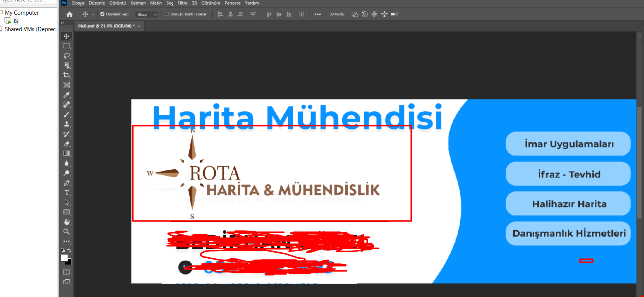This screenshot has height=297, width=644.
Task: Select the Dodge tool
Action: pyautogui.click(x=67, y=173)
